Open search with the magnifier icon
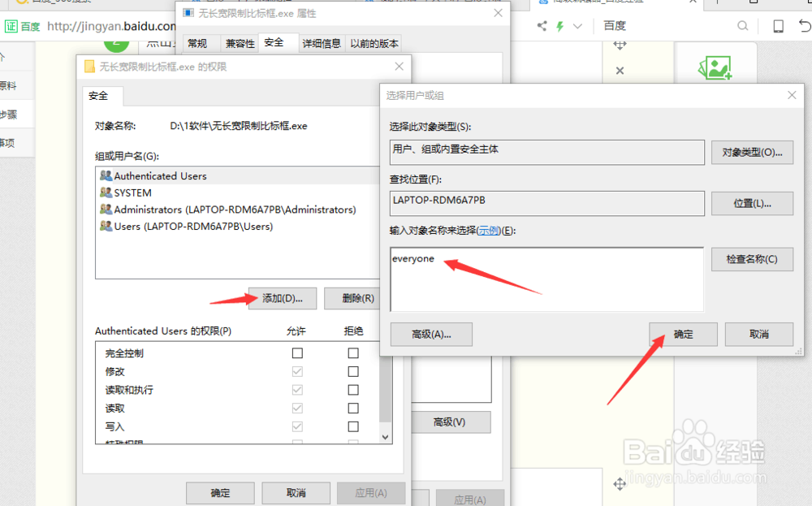812x506 pixels. click(742, 25)
